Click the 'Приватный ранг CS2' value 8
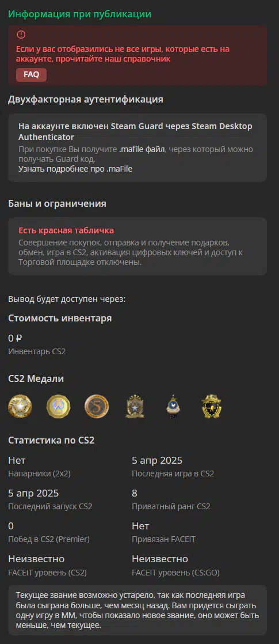This screenshot has width=279, height=644. point(135,493)
